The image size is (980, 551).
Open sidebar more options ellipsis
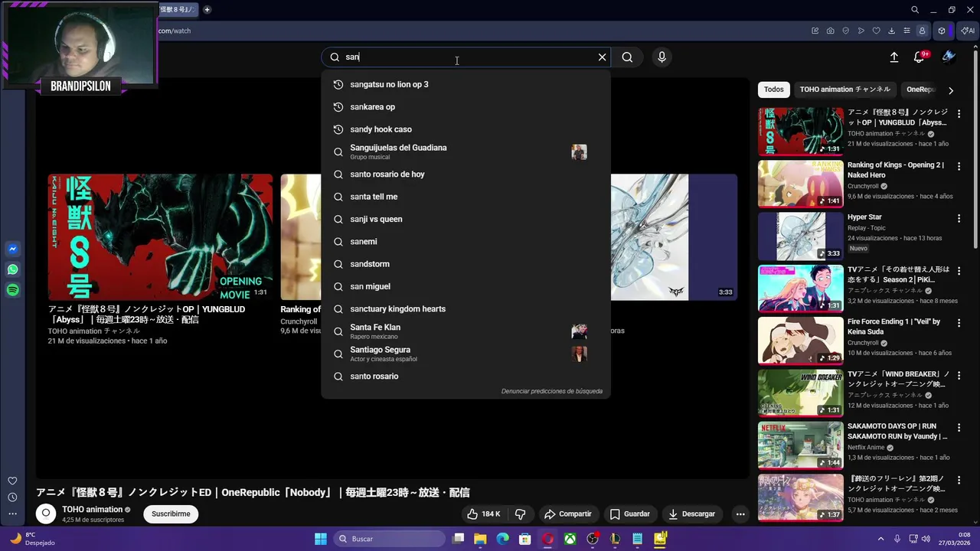pyautogui.click(x=12, y=514)
